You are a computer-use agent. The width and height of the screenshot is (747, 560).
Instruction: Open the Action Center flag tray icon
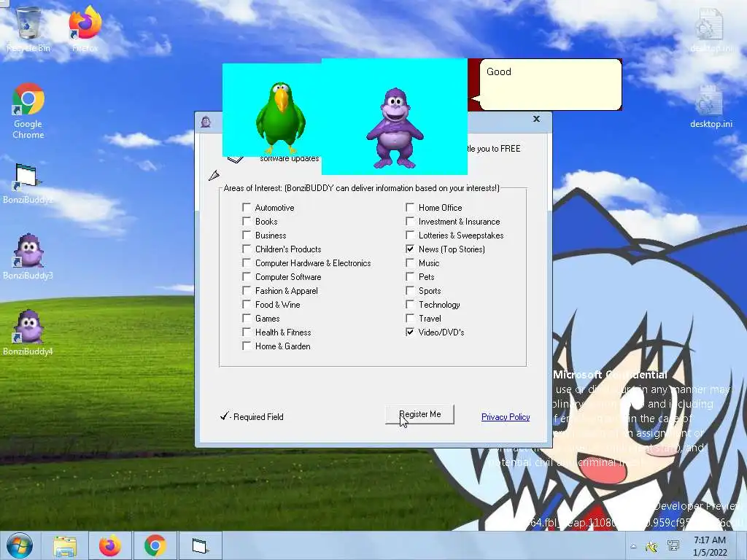tap(651, 546)
